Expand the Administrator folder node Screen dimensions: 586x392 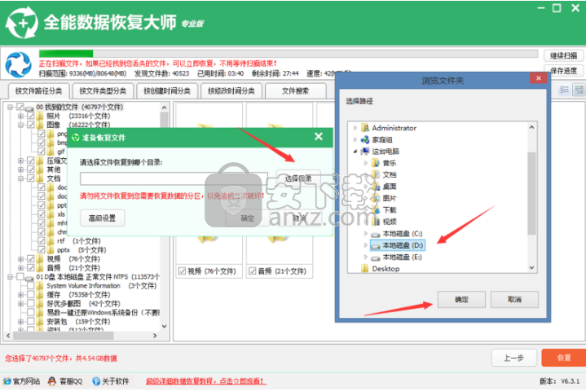[x=355, y=128]
